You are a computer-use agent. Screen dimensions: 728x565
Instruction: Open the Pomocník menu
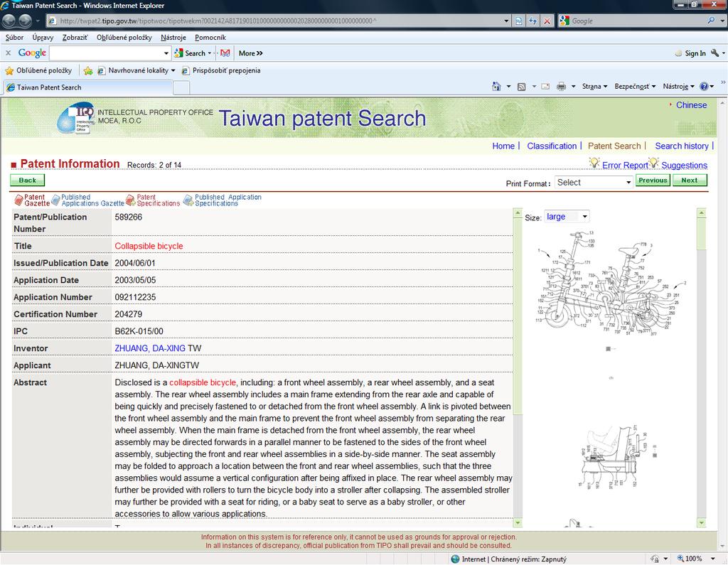(210, 38)
